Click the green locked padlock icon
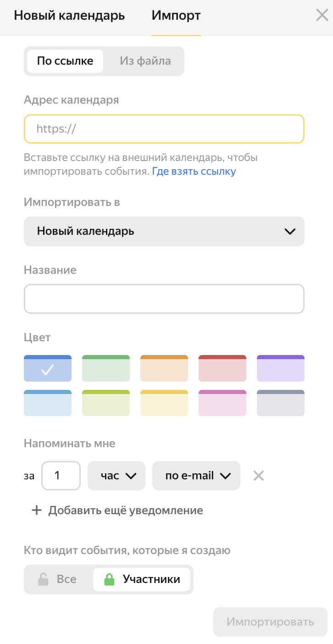Viewport: 333px width, 644px height. point(109,579)
